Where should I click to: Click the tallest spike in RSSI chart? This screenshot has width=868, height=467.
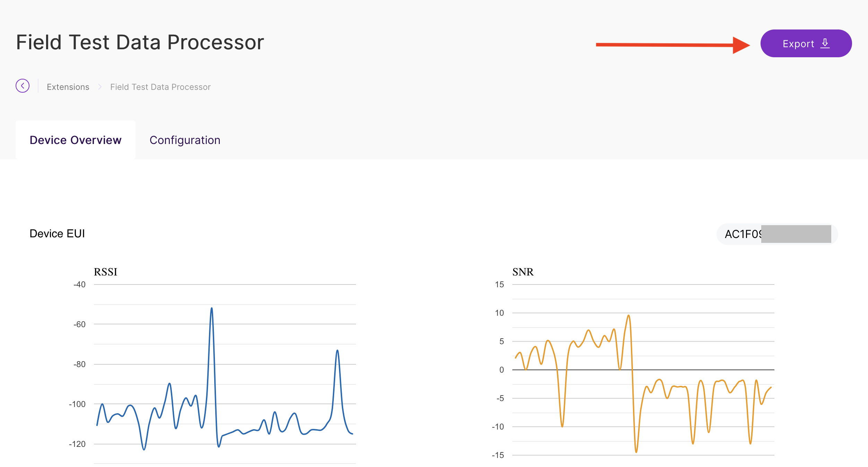pos(211,308)
